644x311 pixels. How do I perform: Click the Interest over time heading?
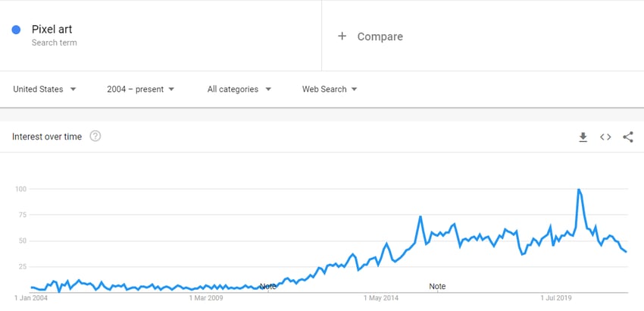pos(47,137)
